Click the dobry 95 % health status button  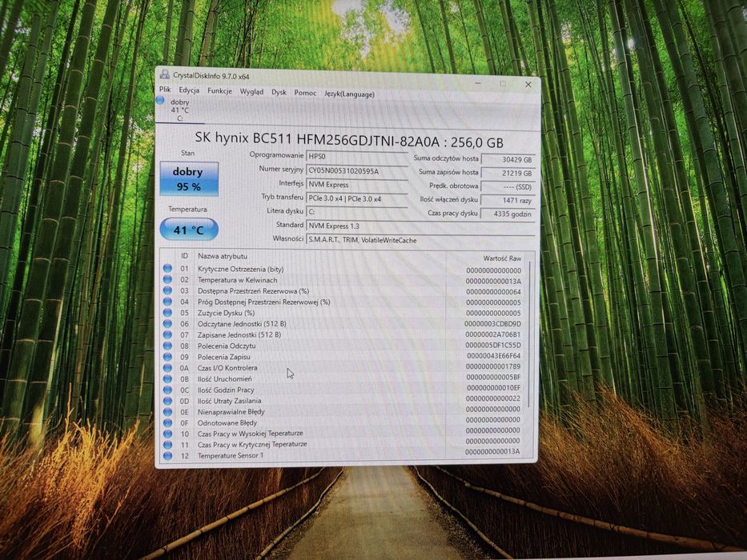[x=189, y=179]
